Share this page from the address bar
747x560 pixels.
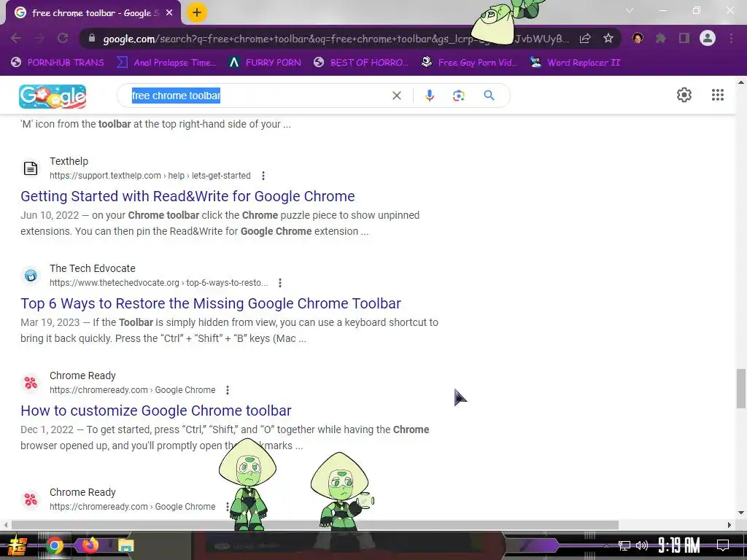pyautogui.click(x=586, y=38)
